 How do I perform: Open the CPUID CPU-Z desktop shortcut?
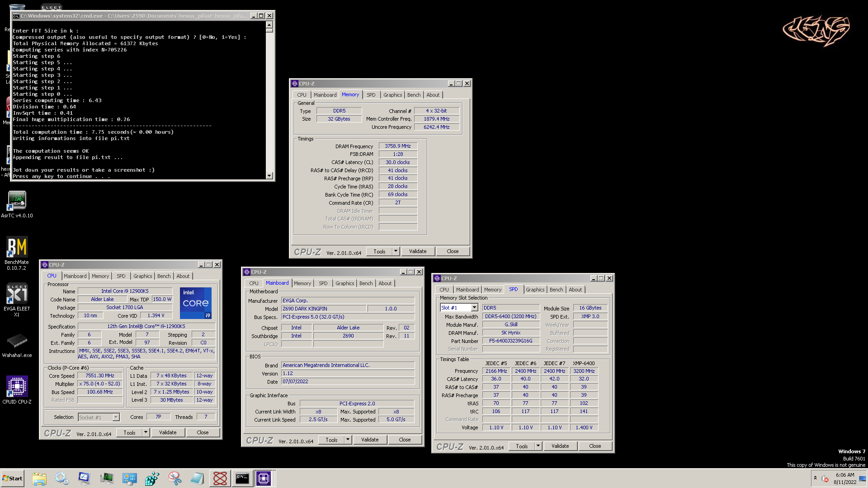(17, 387)
